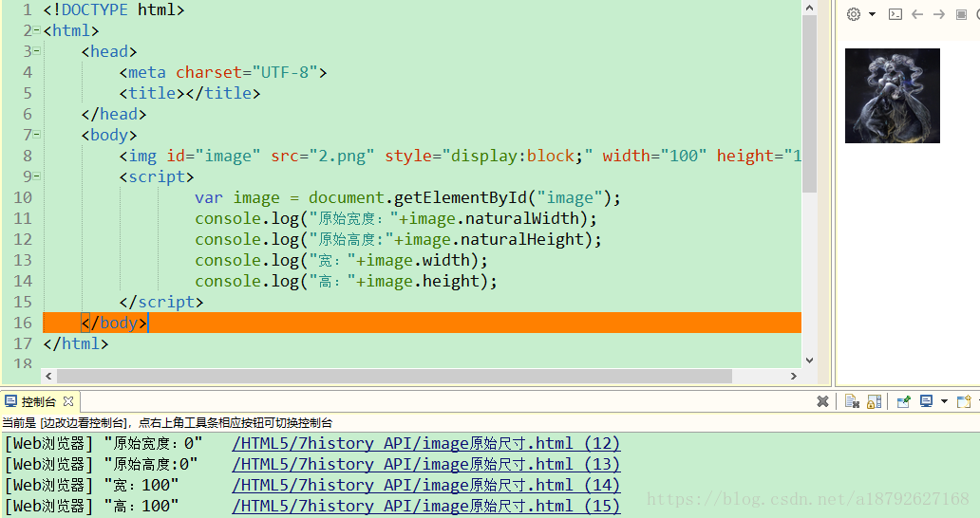Open console link ending with (13)
Image resolution: width=980 pixels, height=518 pixels.
click(425, 464)
